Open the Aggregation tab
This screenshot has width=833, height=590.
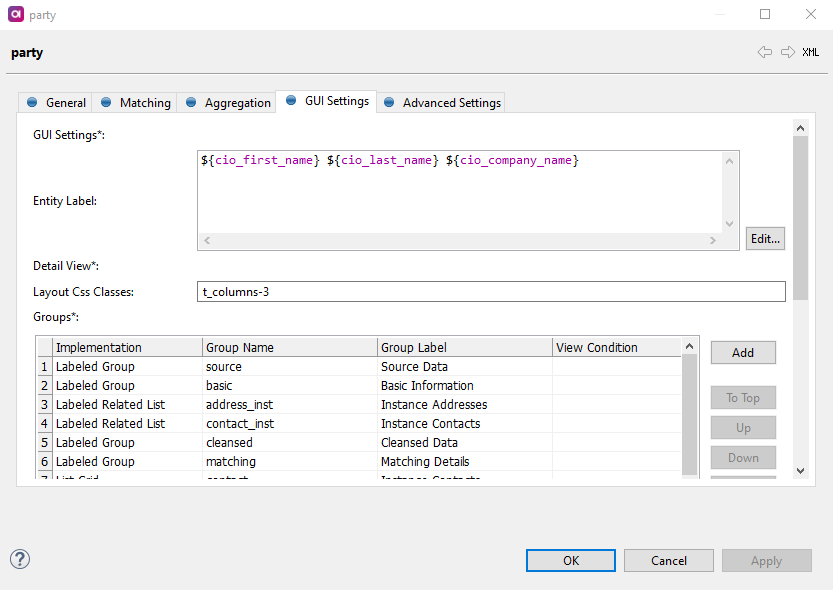click(x=234, y=101)
